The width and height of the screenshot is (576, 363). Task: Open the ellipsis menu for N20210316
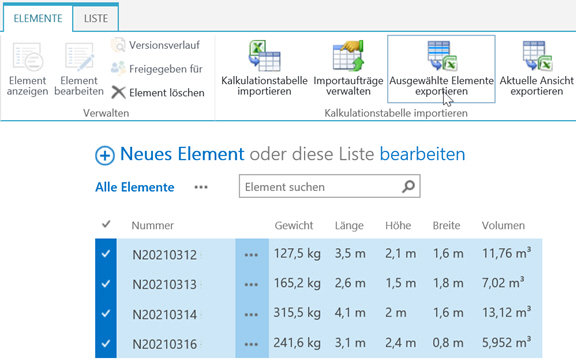[251, 344]
